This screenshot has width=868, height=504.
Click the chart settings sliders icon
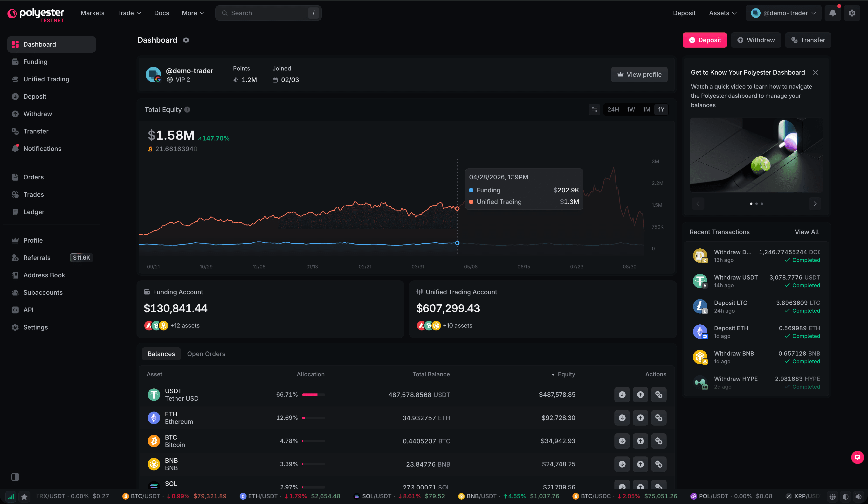click(594, 110)
